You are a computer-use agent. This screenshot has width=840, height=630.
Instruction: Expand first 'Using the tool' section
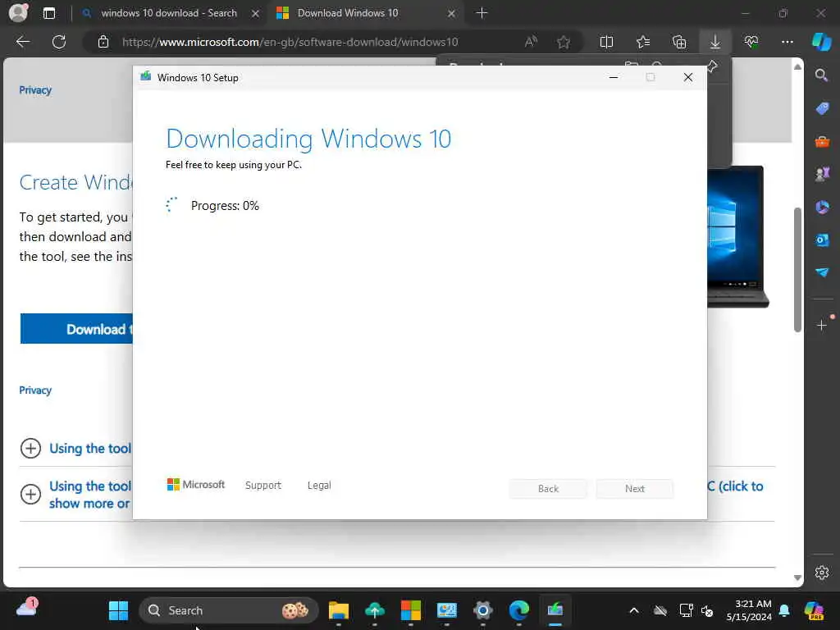click(30, 449)
